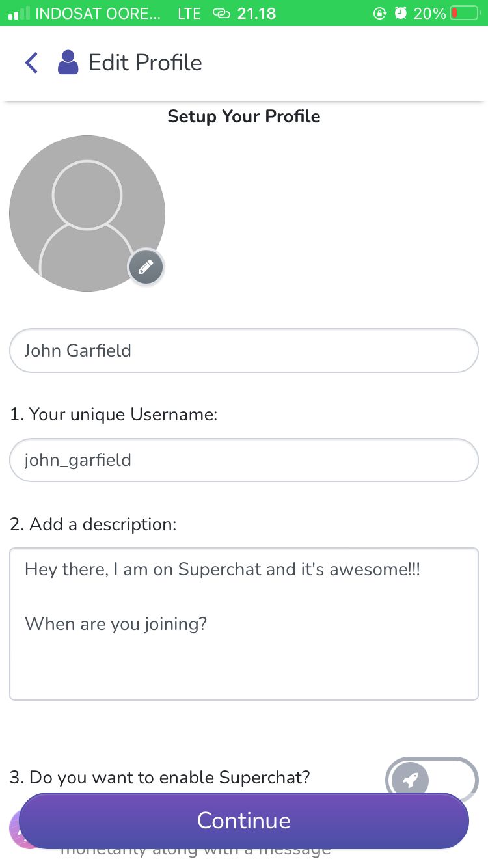Tap the cellular signal bars icon

tap(19, 13)
